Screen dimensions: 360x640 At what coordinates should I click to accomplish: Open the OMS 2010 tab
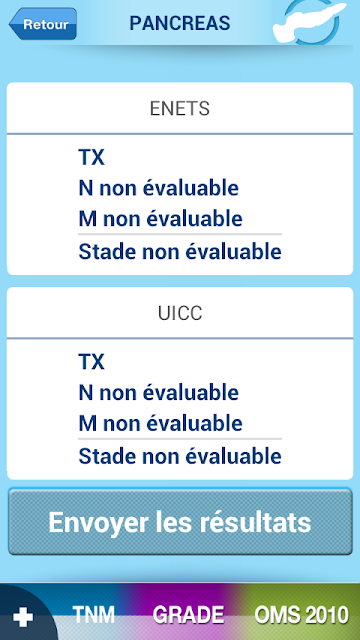[302, 615]
